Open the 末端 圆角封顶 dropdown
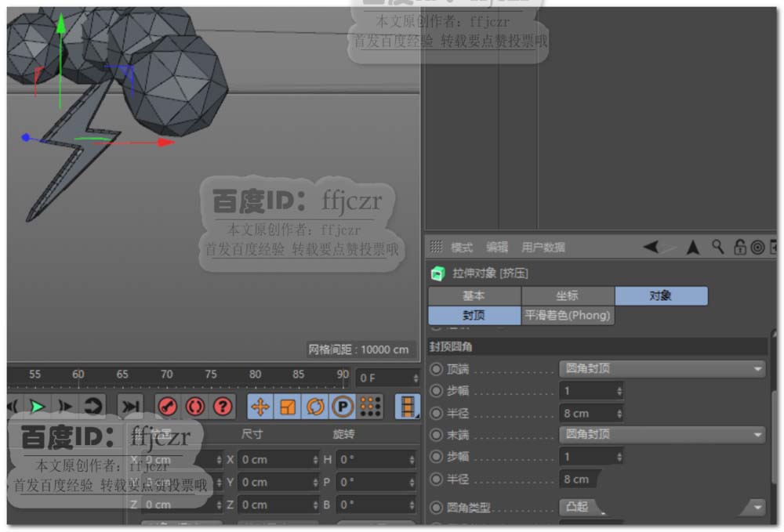The width and height of the screenshot is (784, 532). [662, 435]
